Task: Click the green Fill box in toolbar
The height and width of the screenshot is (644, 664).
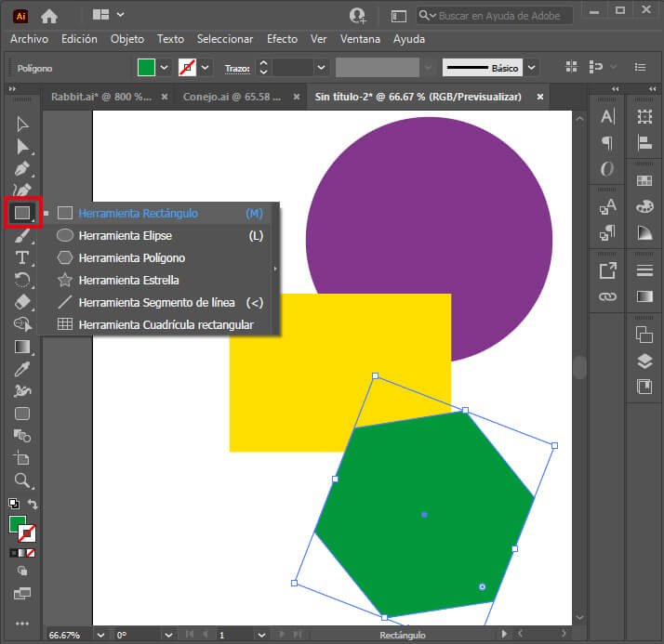Action: pyautogui.click(x=17, y=523)
